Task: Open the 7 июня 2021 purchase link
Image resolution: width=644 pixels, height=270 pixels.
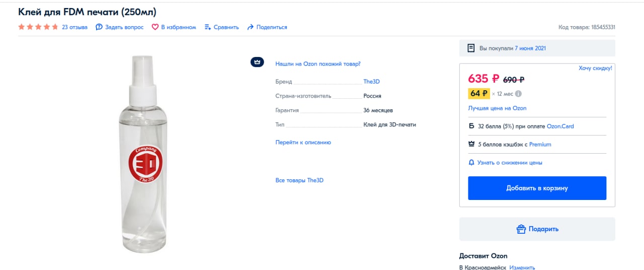Action: tap(530, 48)
